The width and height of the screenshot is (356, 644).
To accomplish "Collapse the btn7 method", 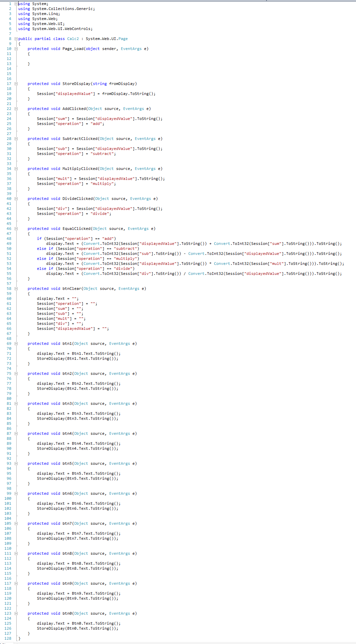I will [x=16, y=523].
